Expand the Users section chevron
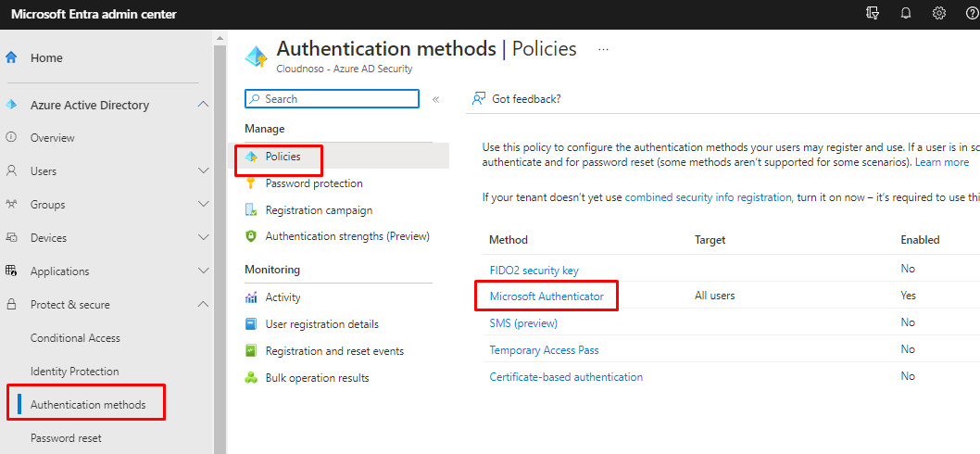Screen dimensions: 980x454 pyautogui.click(x=204, y=171)
